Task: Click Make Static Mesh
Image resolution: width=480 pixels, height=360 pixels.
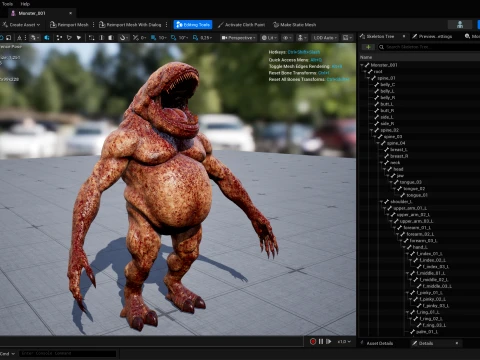Action: [x=295, y=25]
